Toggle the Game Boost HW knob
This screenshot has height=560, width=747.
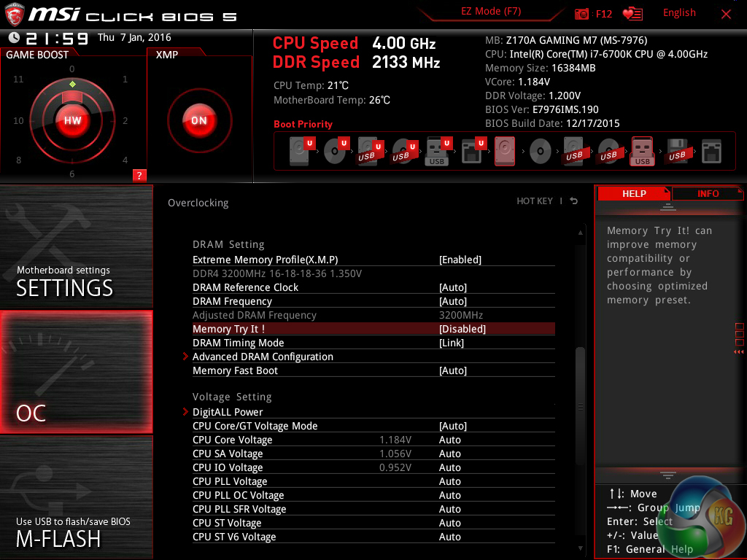coord(72,120)
